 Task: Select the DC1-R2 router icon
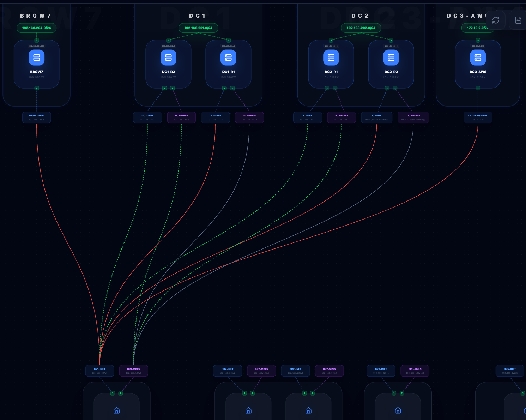click(x=168, y=58)
